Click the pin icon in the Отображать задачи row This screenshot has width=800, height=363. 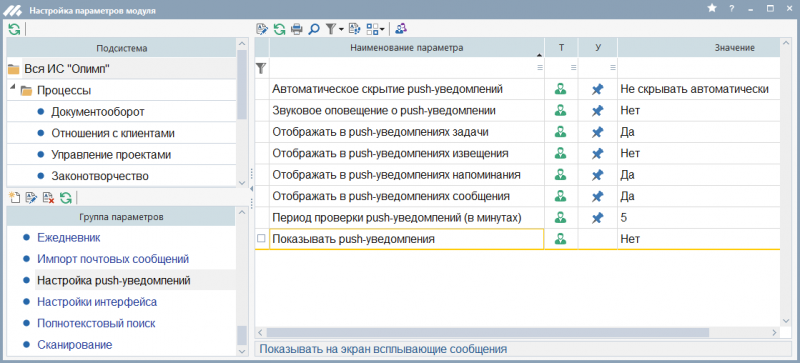(597, 132)
